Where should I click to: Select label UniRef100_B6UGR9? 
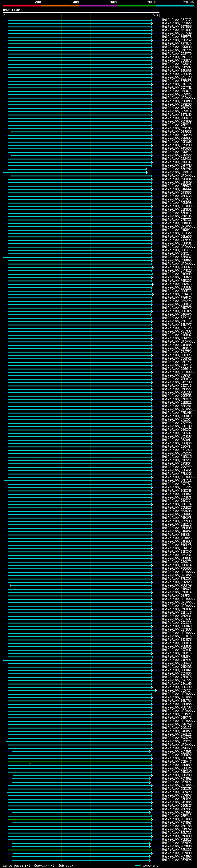177,71
